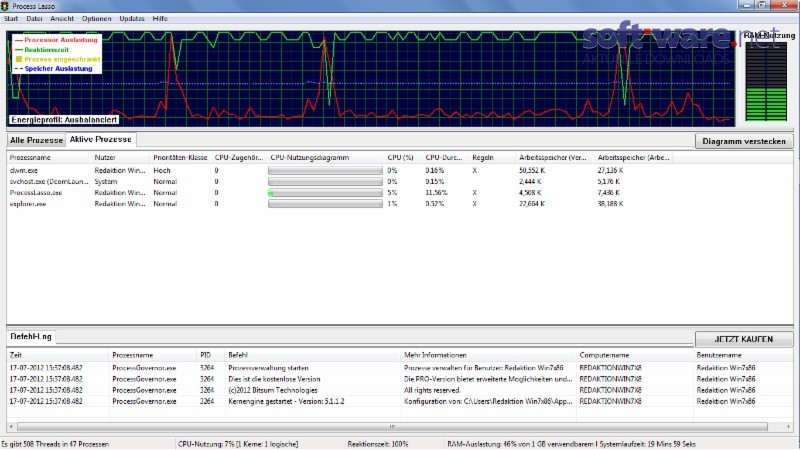Select the Dies ist die kostenlose Version entry

400,379
